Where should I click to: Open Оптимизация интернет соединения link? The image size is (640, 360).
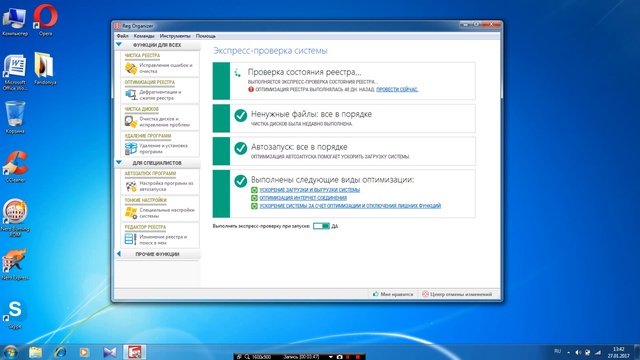(303, 198)
